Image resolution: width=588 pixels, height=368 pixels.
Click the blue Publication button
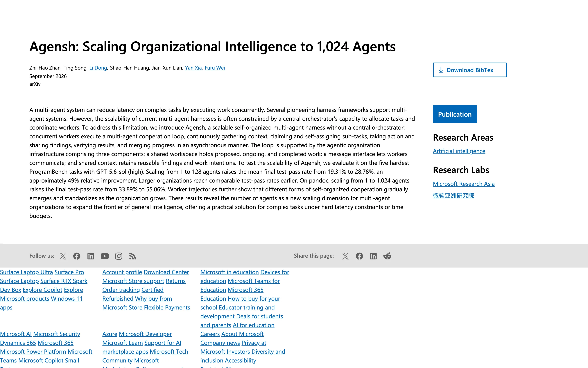(455, 114)
